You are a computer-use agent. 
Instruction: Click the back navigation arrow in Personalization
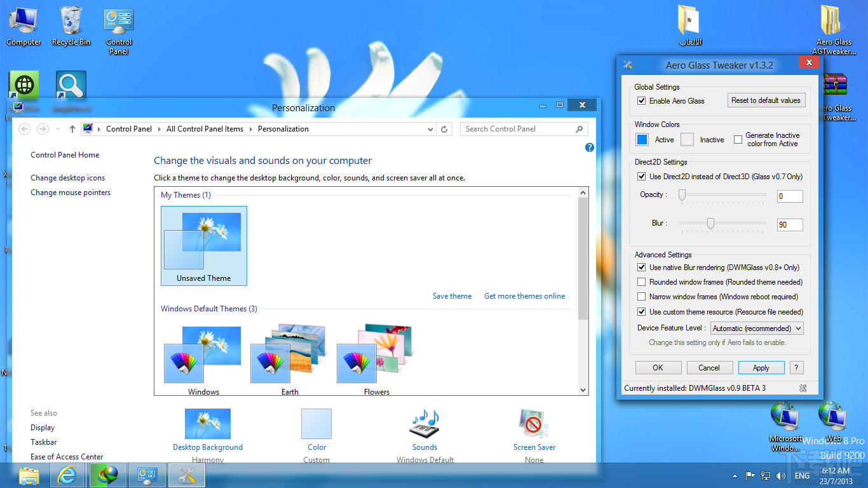24,128
